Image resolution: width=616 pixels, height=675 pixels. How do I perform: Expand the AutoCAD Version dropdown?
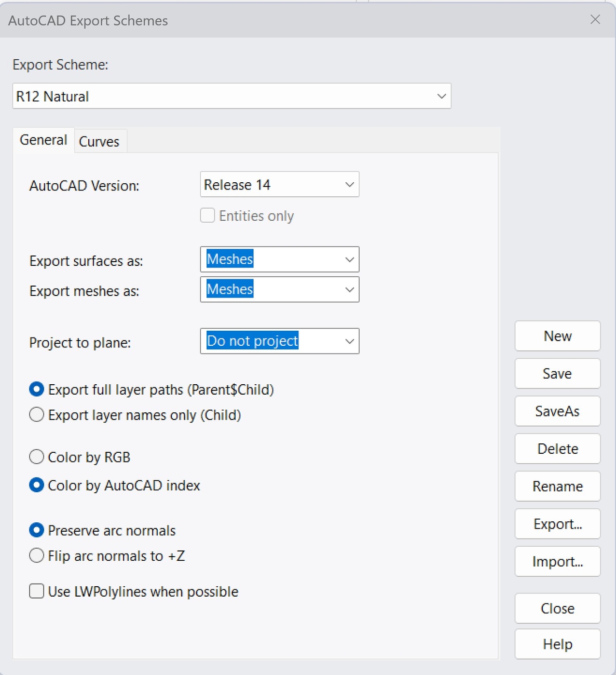279,184
